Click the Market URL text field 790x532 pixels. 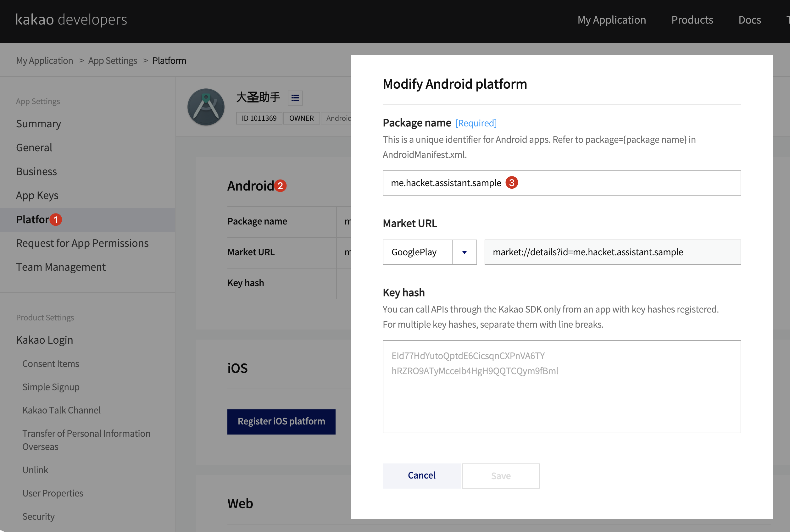[612, 252]
